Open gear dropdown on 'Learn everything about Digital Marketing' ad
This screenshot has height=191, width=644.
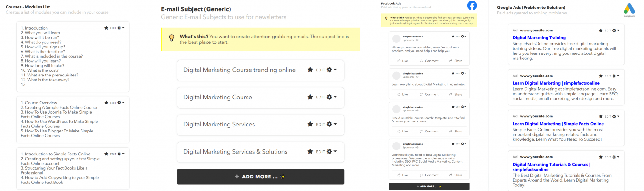click(x=464, y=73)
